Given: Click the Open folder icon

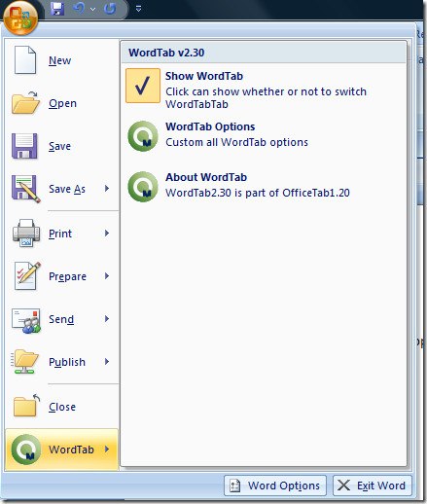Looking at the screenshot, I should [25, 103].
